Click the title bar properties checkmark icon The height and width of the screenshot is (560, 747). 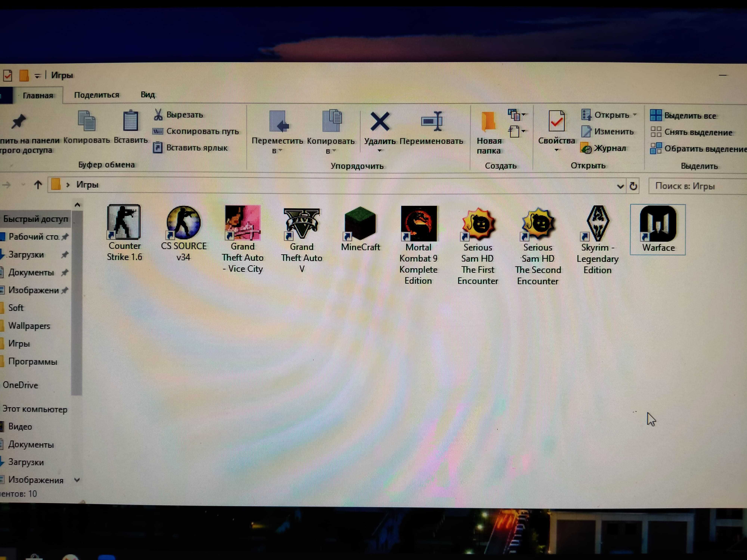coord(7,76)
